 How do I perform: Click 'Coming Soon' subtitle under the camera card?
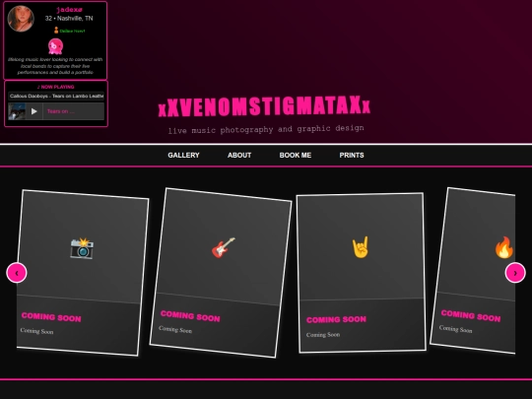[x=37, y=331]
